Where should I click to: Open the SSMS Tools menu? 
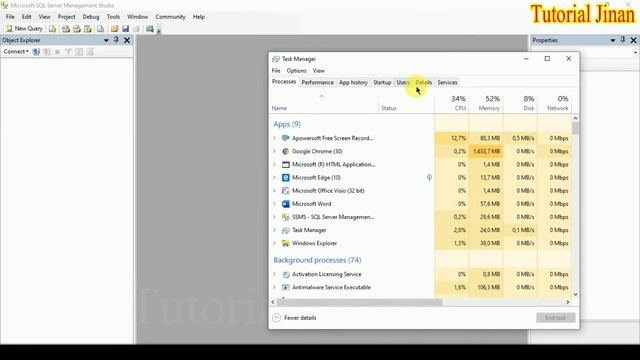(113, 17)
